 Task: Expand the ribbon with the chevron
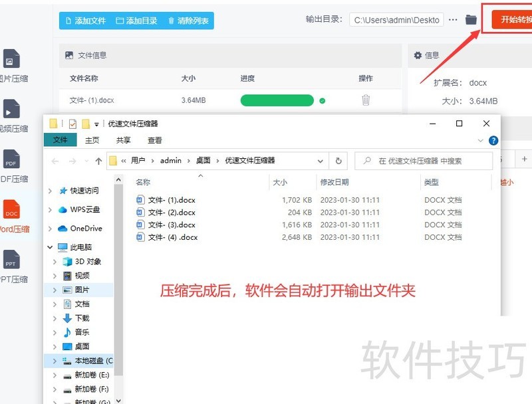[480, 140]
